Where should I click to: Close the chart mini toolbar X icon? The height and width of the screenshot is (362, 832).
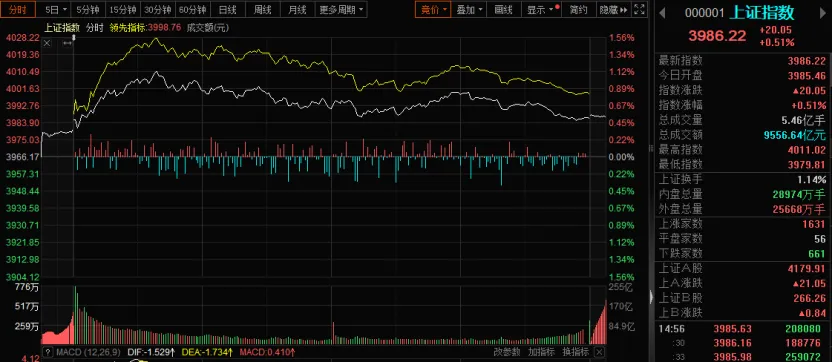coord(47,43)
